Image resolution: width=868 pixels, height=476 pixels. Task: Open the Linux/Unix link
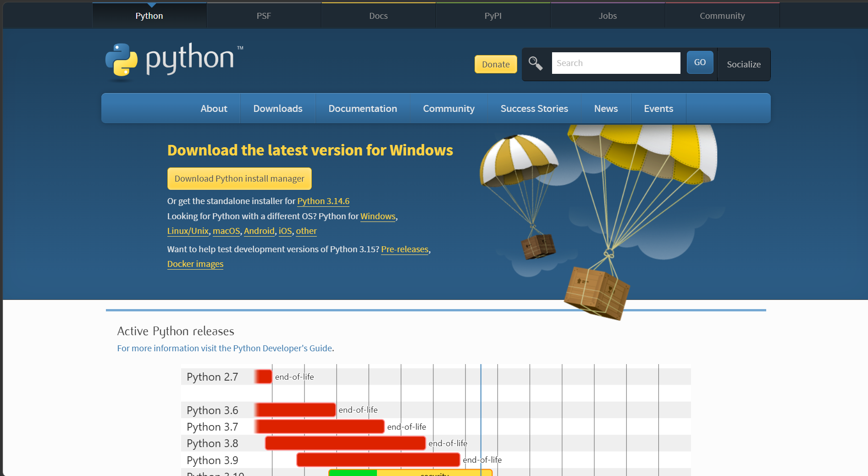[x=188, y=231]
